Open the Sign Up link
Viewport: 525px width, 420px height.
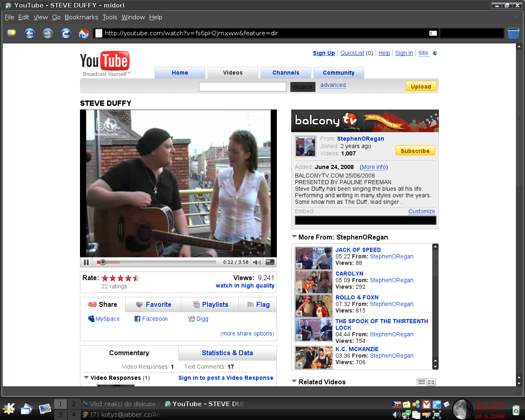click(x=324, y=53)
